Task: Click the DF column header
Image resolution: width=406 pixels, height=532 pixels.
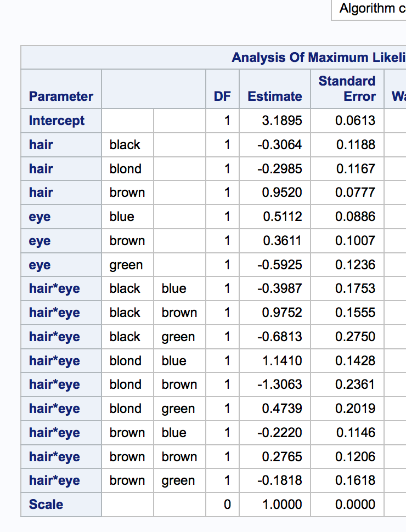Action: pyautogui.click(x=222, y=97)
